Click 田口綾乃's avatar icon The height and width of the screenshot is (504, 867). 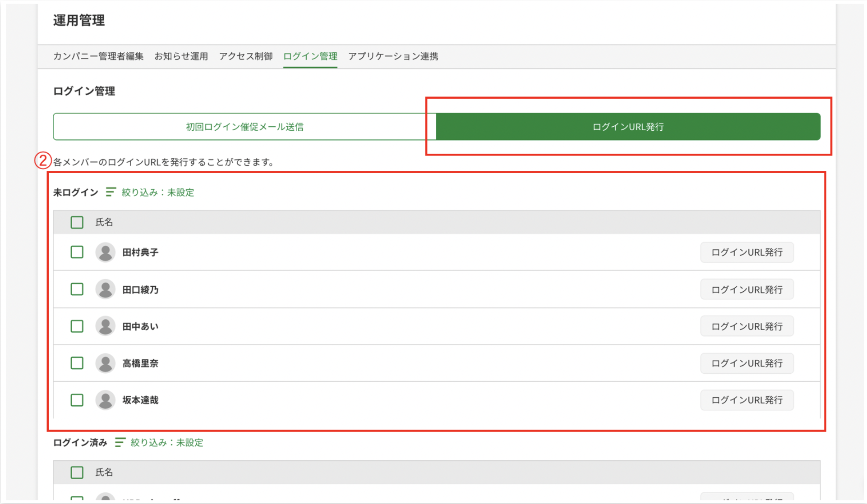(x=105, y=289)
